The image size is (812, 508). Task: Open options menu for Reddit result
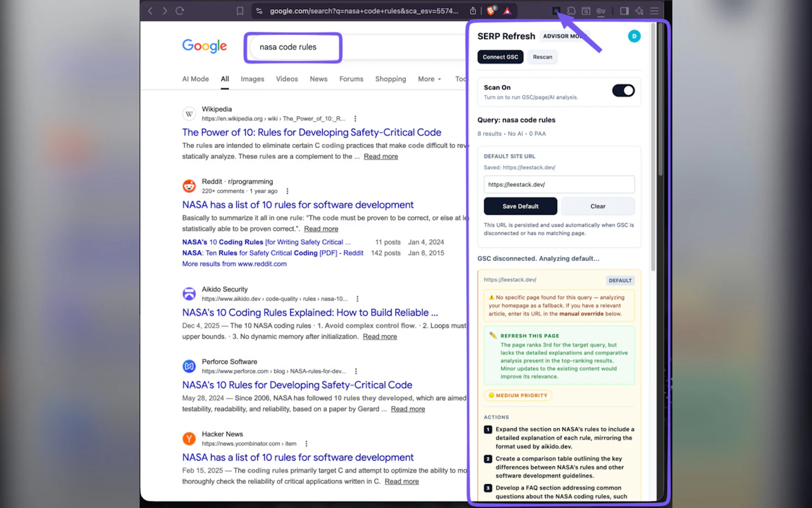click(x=287, y=191)
